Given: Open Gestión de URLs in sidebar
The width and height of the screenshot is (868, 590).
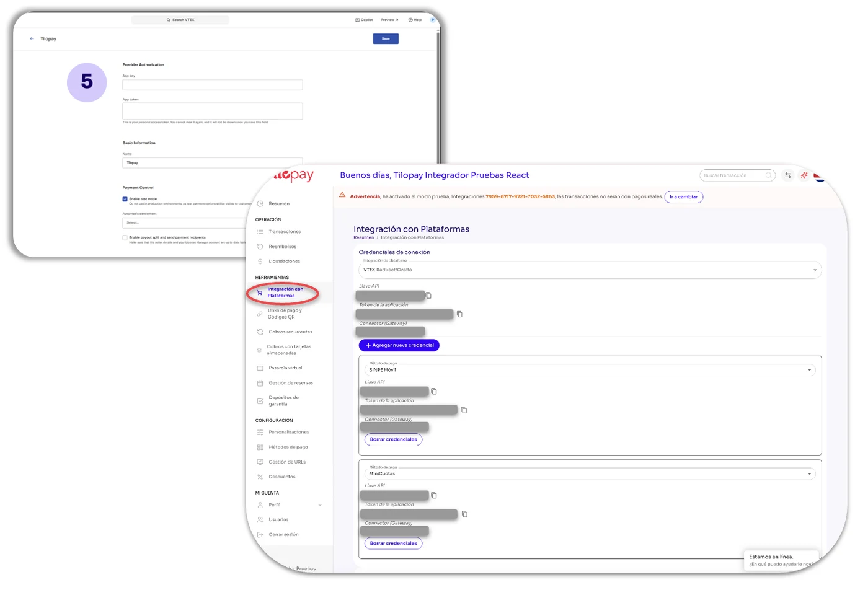Looking at the screenshot, I should pyautogui.click(x=287, y=462).
